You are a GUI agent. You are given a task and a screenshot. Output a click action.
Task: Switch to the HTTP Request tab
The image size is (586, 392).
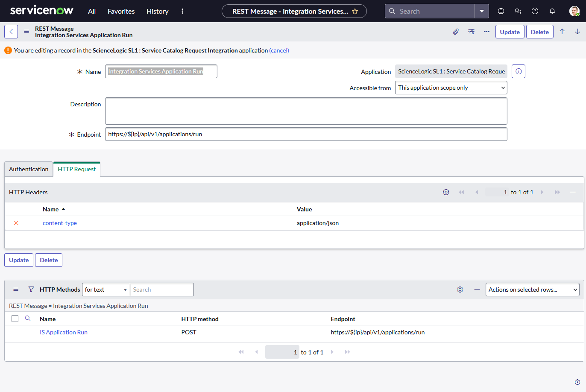(x=77, y=169)
